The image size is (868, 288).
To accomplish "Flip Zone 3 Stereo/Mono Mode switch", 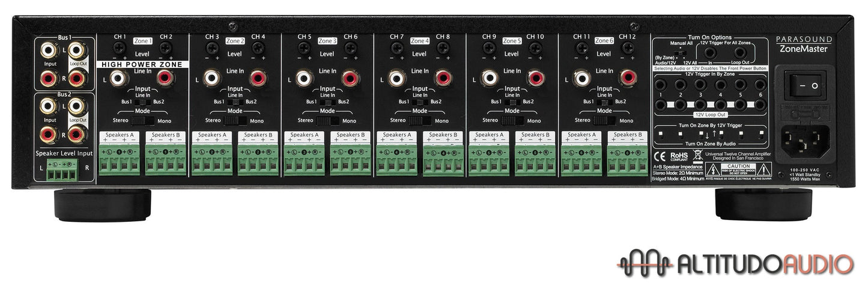I will click(x=327, y=120).
